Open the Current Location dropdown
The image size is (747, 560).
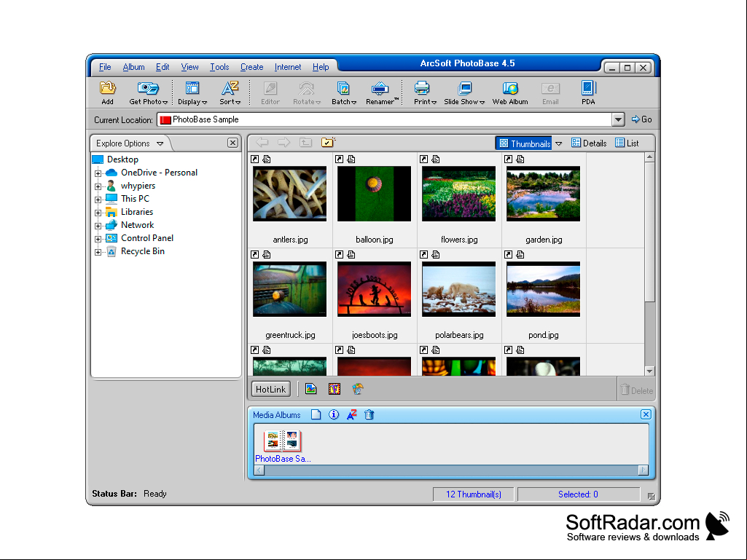[x=618, y=119]
